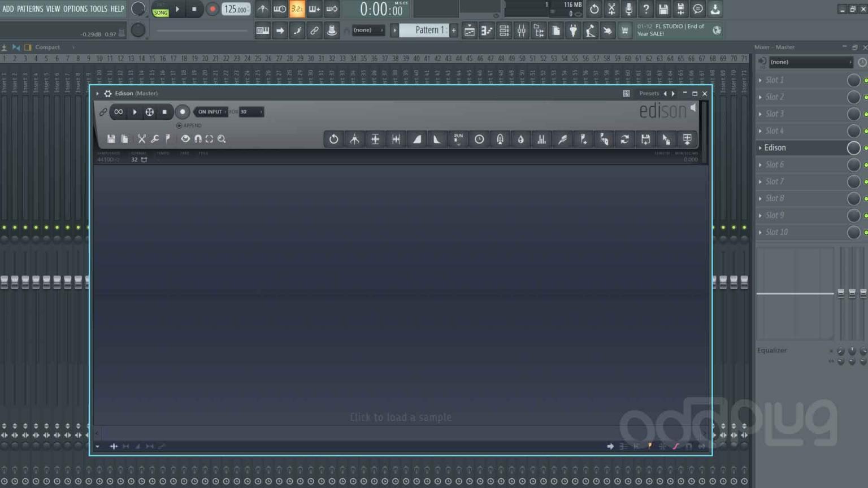Click the Presets button in Edison
The width and height of the screenshot is (868, 488).
coord(649,93)
